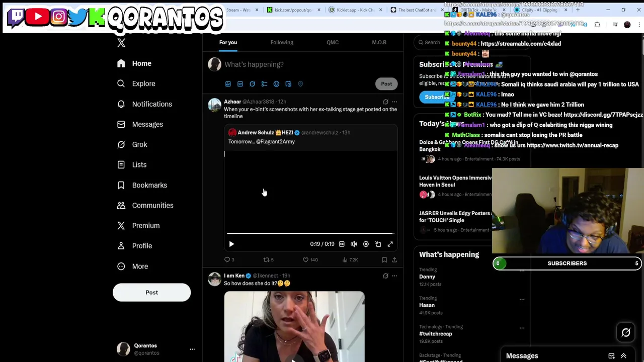Screen dimensions: 644x362
Task: Click the video progress bar
Action: [310, 233]
